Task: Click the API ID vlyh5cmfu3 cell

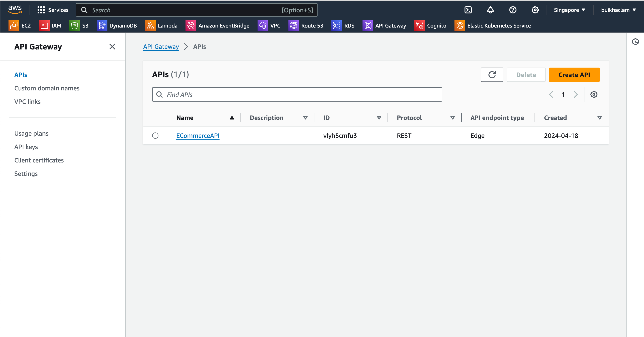Action: [340, 136]
